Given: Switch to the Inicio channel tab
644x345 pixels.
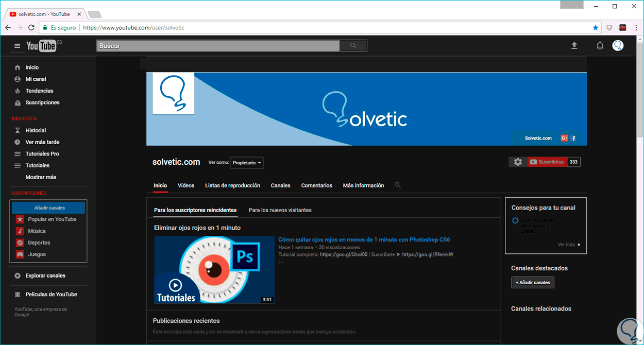Looking at the screenshot, I should (x=160, y=185).
